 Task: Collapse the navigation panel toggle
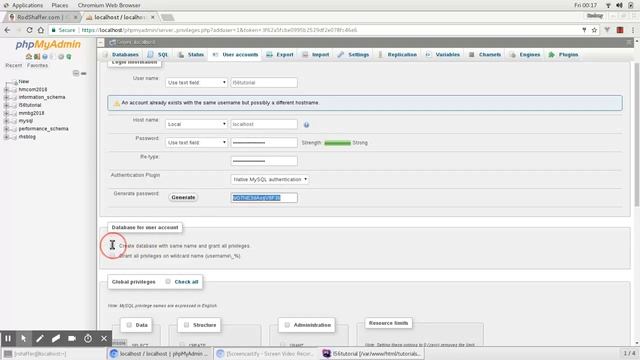pyautogui.click(x=101, y=42)
